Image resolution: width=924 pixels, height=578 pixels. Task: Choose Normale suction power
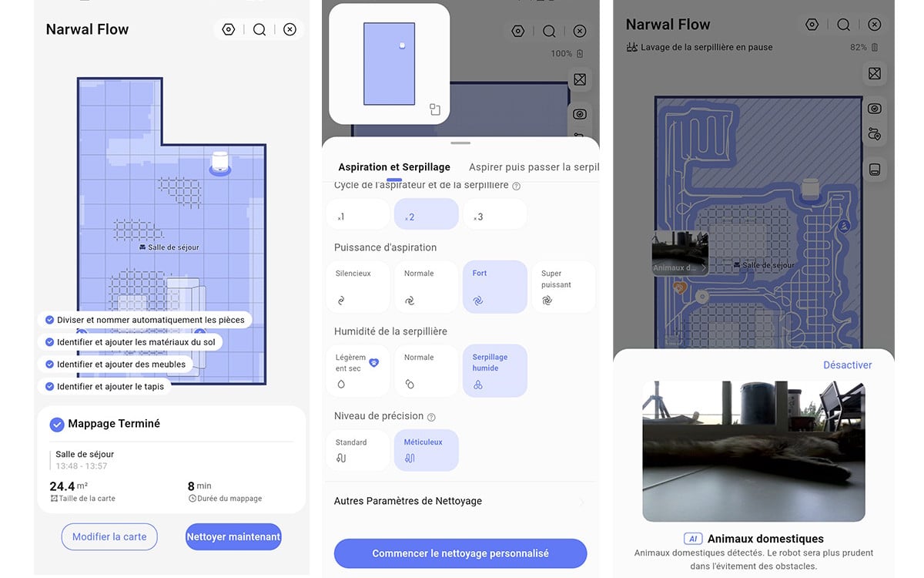point(427,287)
